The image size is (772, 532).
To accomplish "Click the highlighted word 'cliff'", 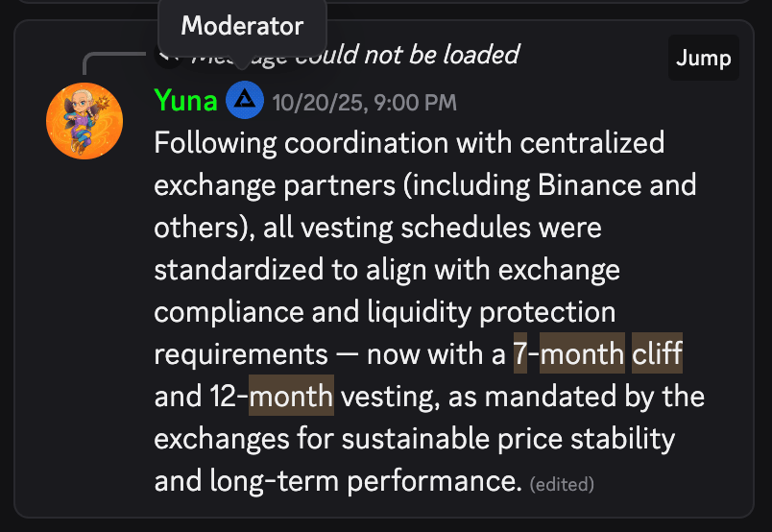I will 657,354.
